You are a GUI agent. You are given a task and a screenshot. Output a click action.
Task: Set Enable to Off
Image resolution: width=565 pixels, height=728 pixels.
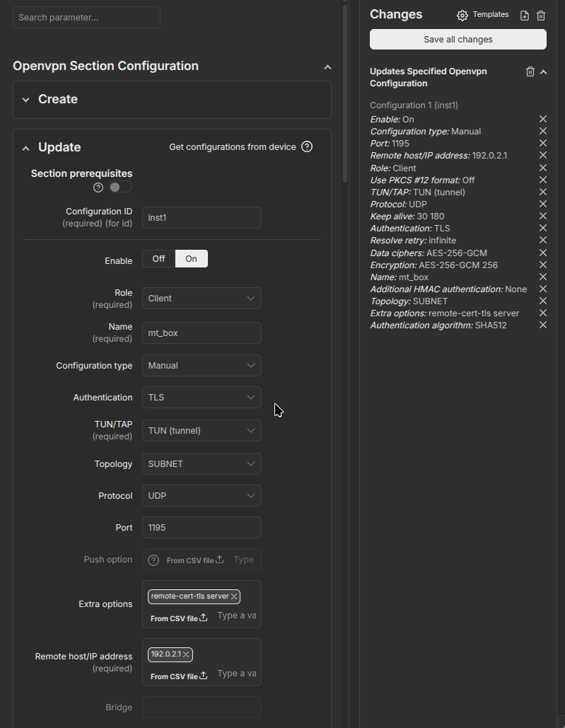pyautogui.click(x=158, y=259)
